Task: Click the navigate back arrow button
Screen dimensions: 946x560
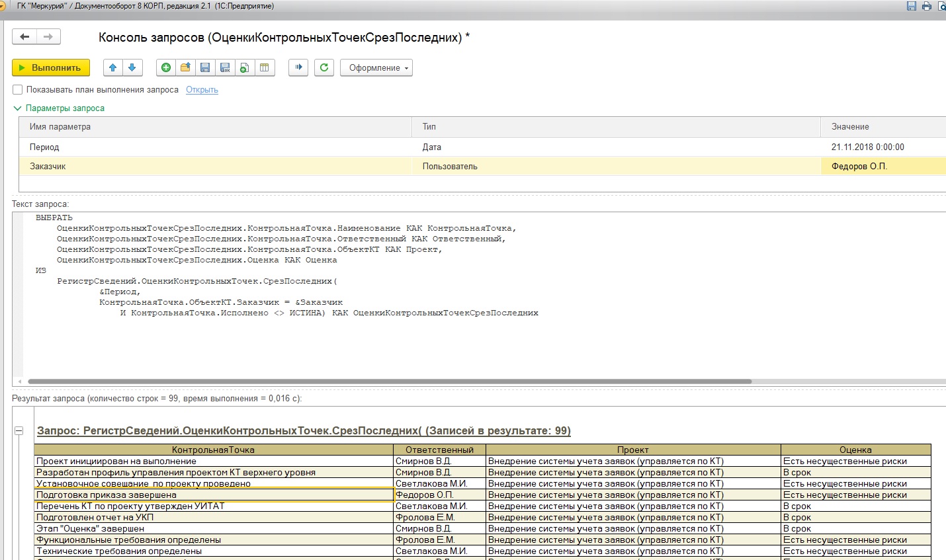Action: point(24,37)
